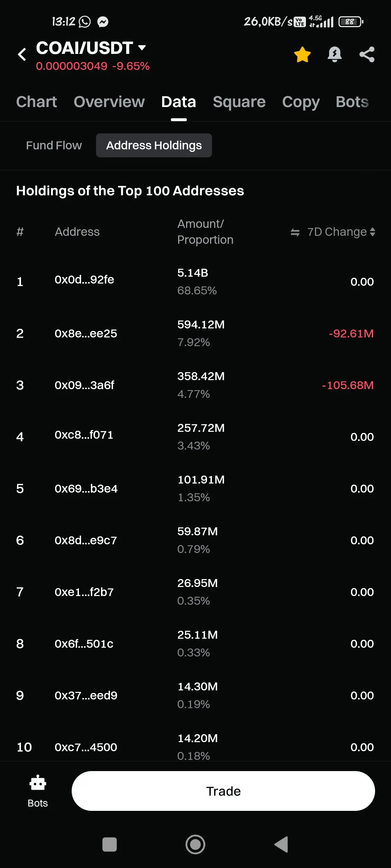The image size is (391, 868).
Task: Open the Copy tab
Action: 301,102
